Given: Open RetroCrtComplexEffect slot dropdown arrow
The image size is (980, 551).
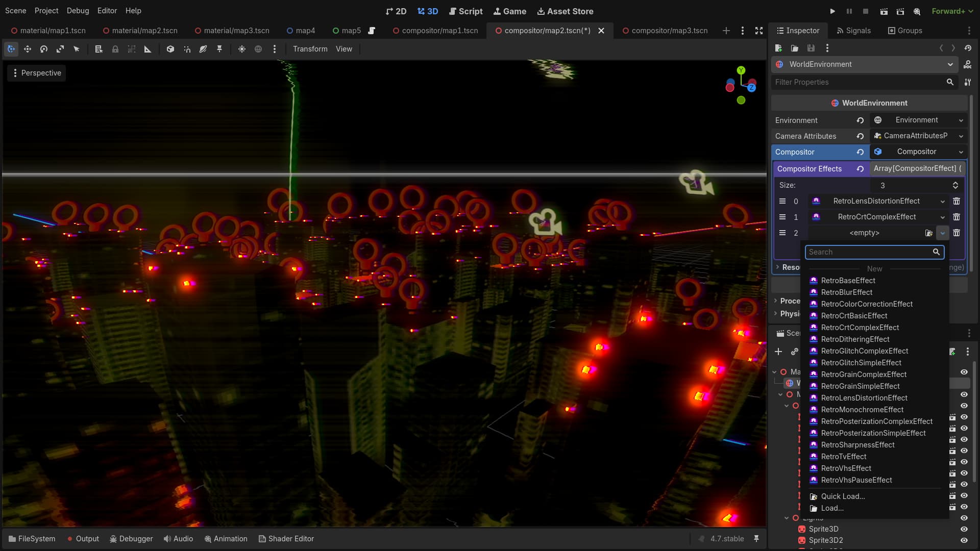Looking at the screenshot, I should (943, 217).
